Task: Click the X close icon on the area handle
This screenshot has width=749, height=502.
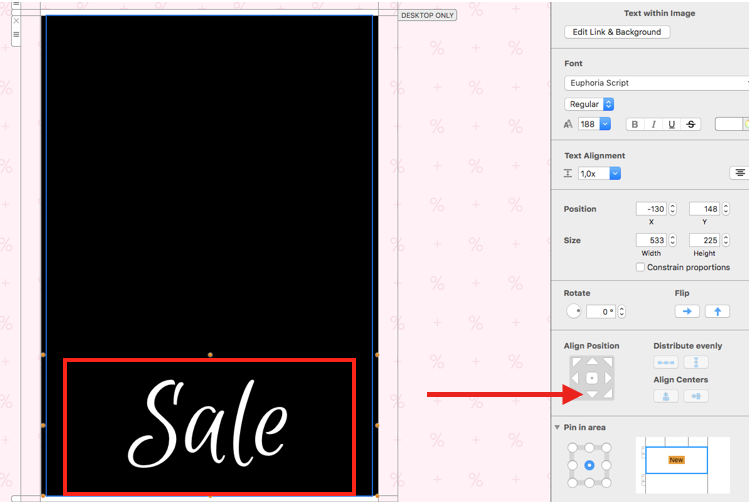Action: [x=16, y=21]
